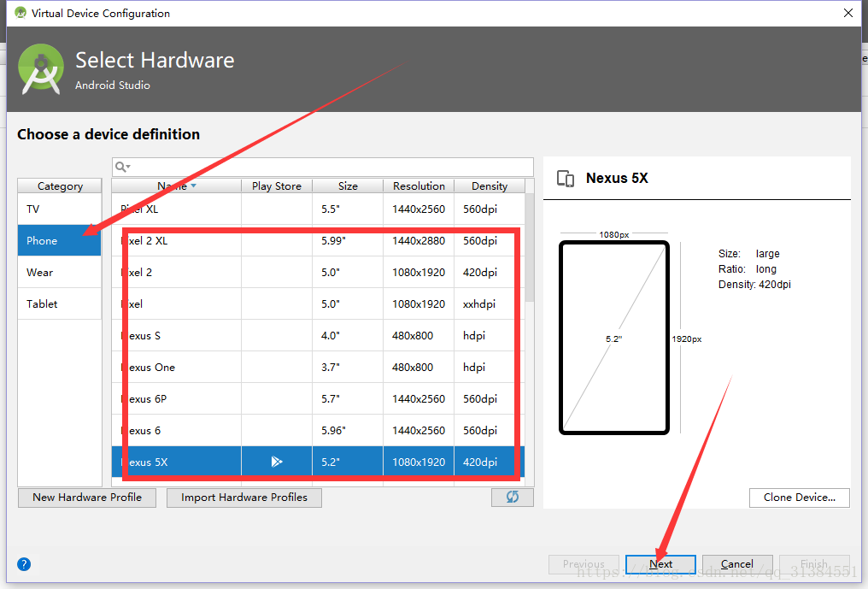The width and height of the screenshot is (868, 589).
Task: Select the Phone category
Action: pos(60,240)
